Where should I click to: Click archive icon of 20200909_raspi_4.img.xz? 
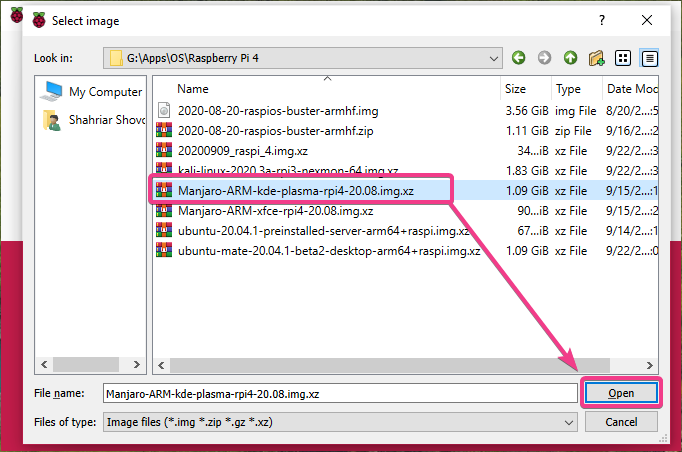coord(164,150)
